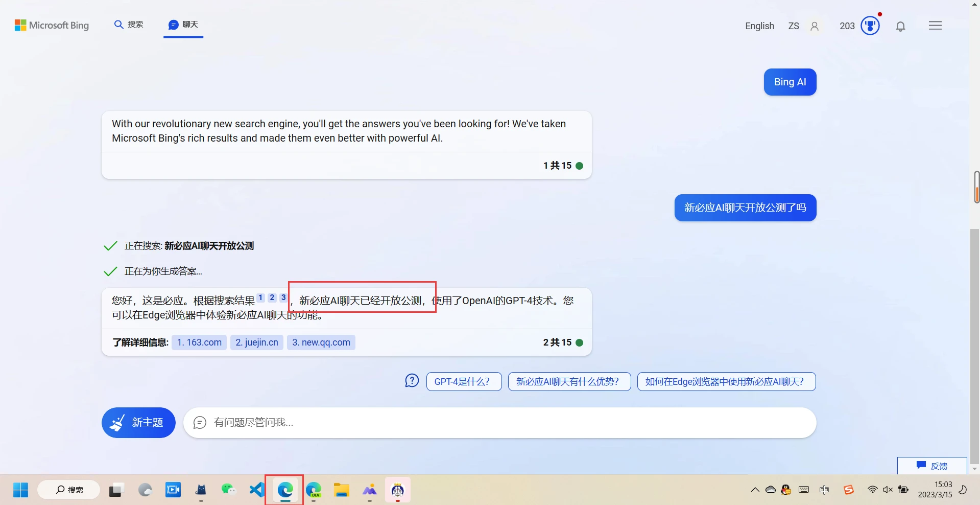Open the clock showing 15:03 2023/3/15
This screenshot has width=980, height=505.
935,490
